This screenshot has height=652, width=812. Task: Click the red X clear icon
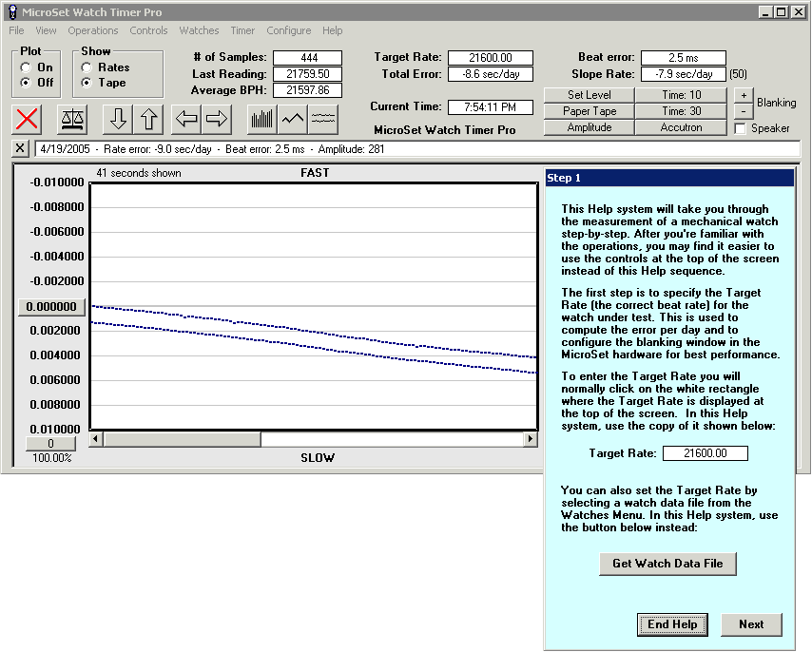click(x=27, y=119)
